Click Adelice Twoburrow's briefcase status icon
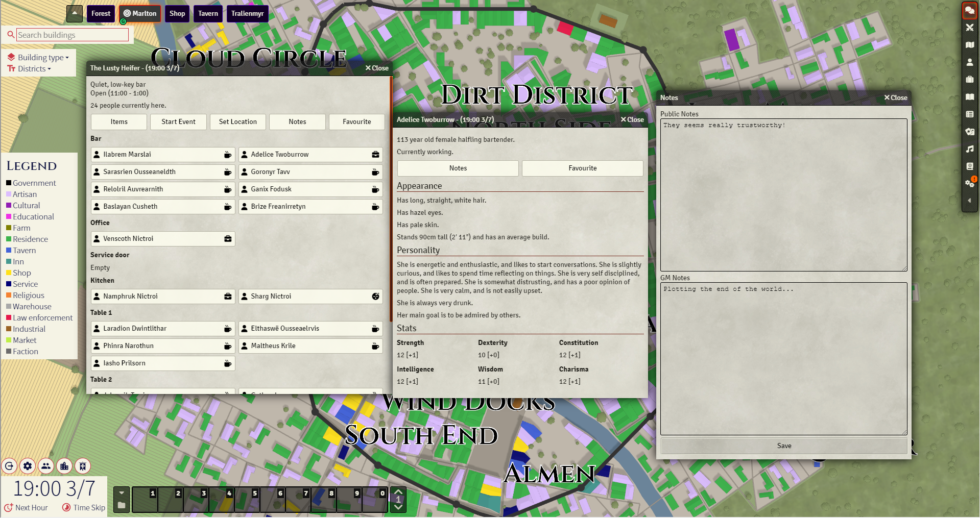Screen dimensions: 980x518 tap(375, 155)
